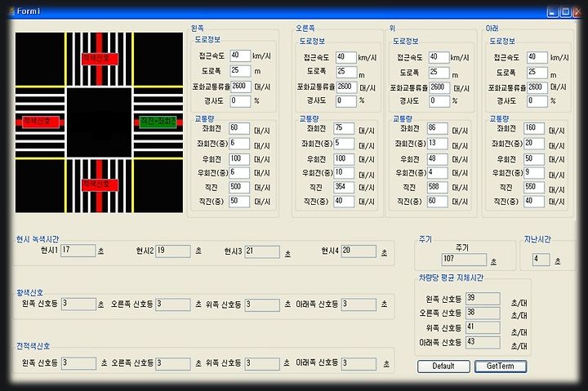The height and width of the screenshot is (391, 588).
Task: Click the Default button
Action: click(443, 366)
